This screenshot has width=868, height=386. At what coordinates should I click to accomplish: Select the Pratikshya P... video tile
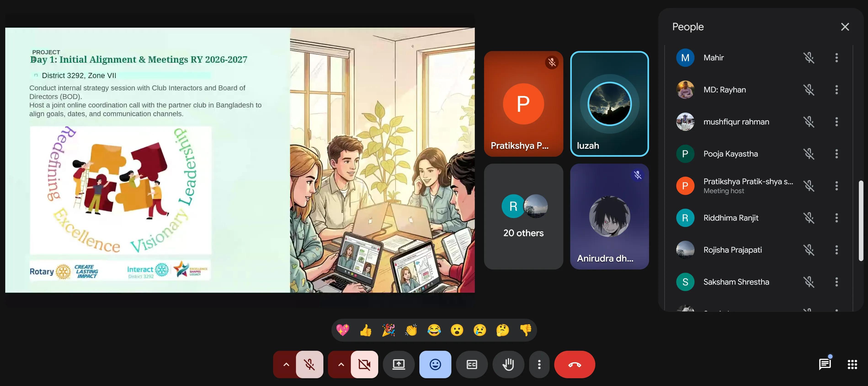(x=523, y=104)
